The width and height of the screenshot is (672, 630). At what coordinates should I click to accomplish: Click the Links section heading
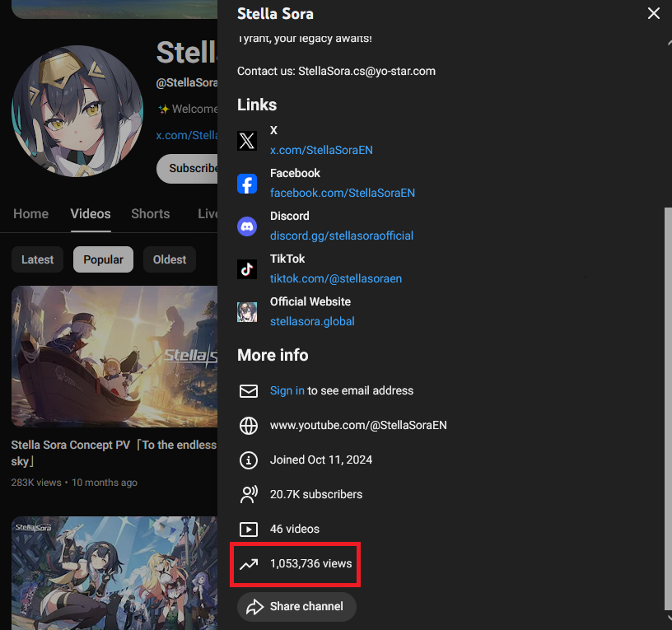[x=257, y=105]
